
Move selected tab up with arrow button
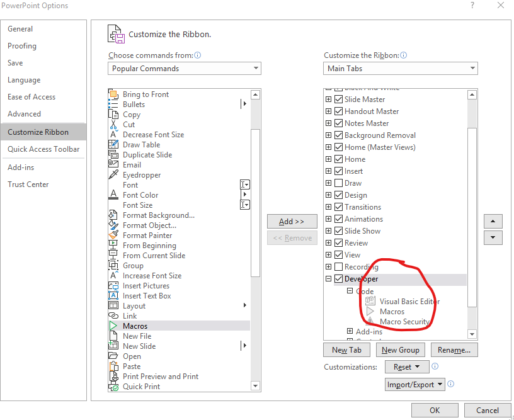point(493,222)
